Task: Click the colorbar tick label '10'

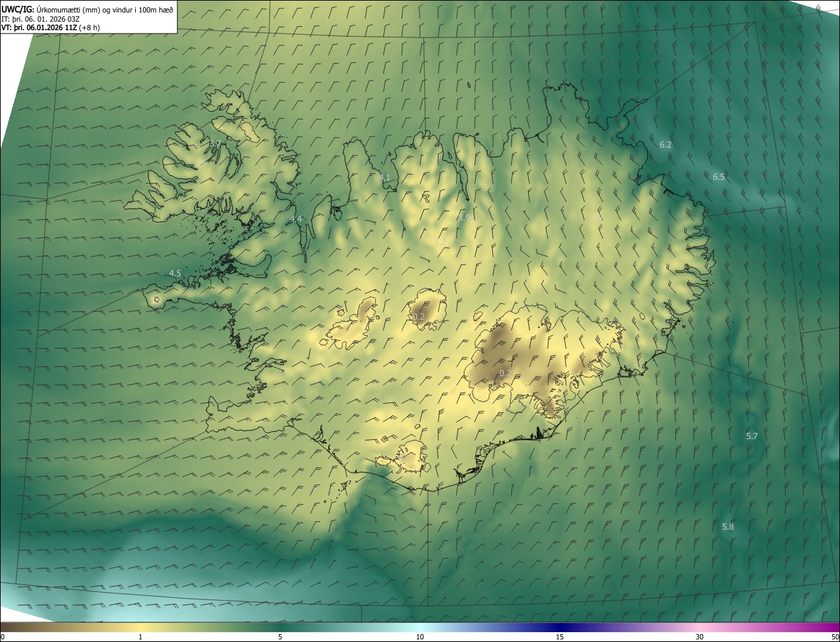Action: click(420, 637)
